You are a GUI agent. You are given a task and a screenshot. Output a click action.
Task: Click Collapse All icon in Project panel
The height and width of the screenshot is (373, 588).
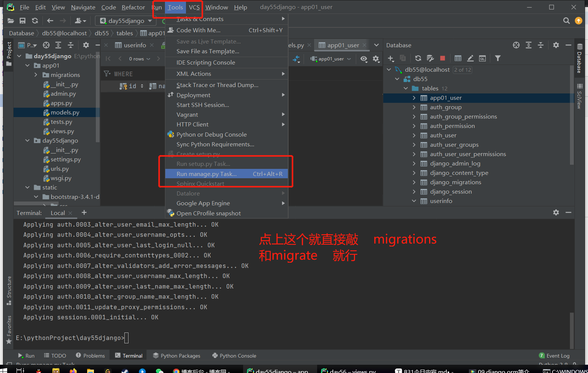coord(71,45)
